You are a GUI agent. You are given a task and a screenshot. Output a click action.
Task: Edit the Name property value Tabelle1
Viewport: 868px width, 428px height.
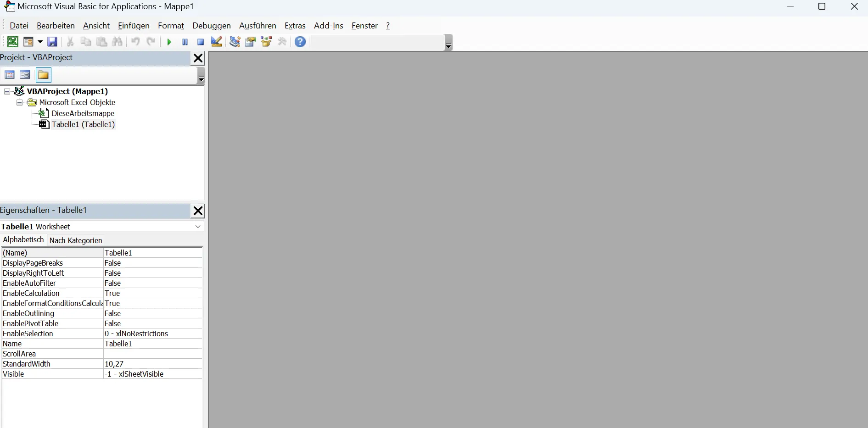tap(153, 344)
